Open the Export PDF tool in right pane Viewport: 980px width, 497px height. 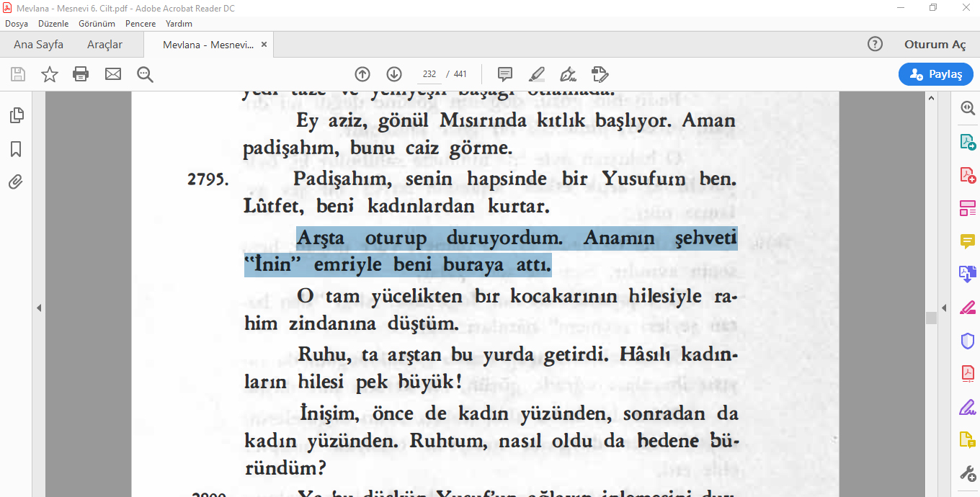click(967, 142)
